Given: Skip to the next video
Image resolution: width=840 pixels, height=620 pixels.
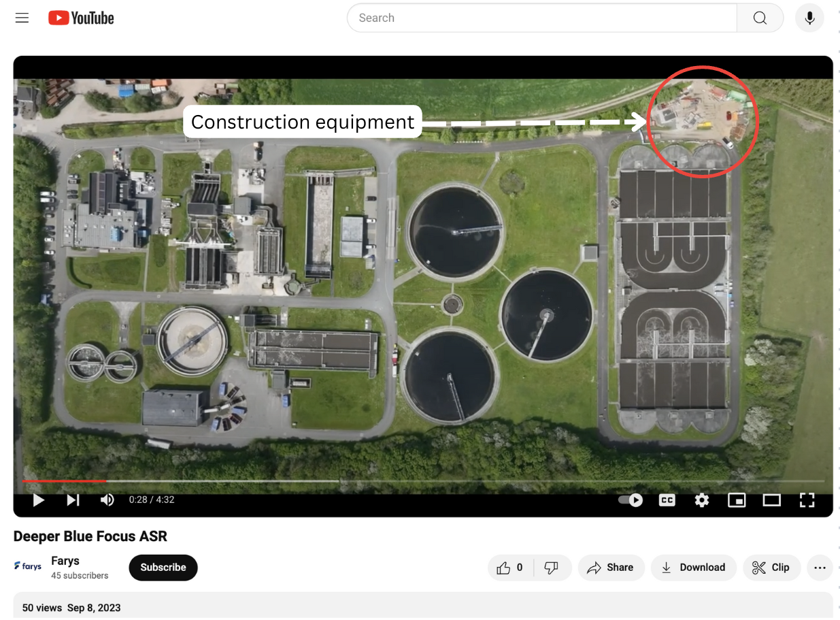Looking at the screenshot, I should (x=73, y=500).
